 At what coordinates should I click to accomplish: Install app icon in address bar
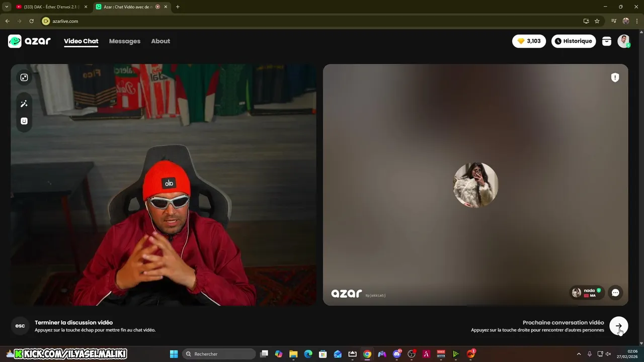coord(586,21)
